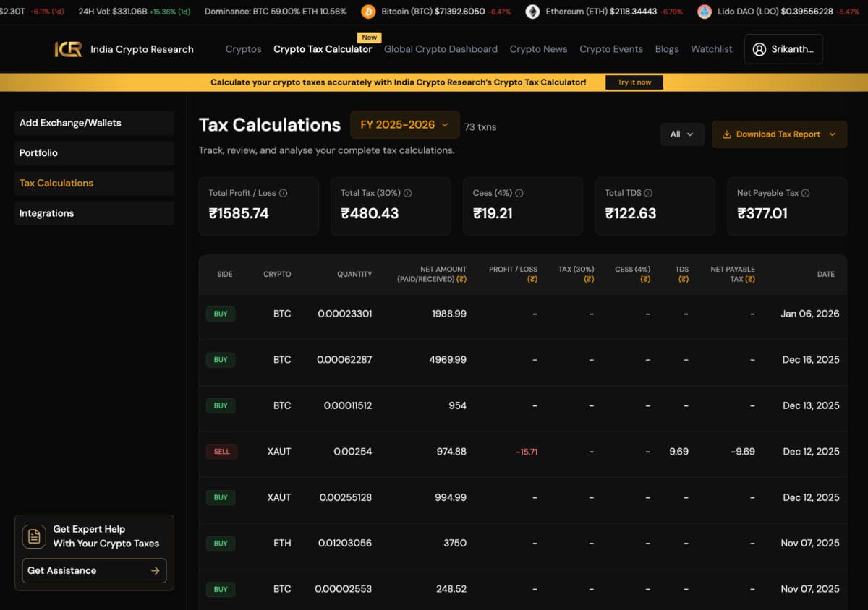
Task: Click info icon beside Total Tax (30%)
Action: click(x=407, y=193)
